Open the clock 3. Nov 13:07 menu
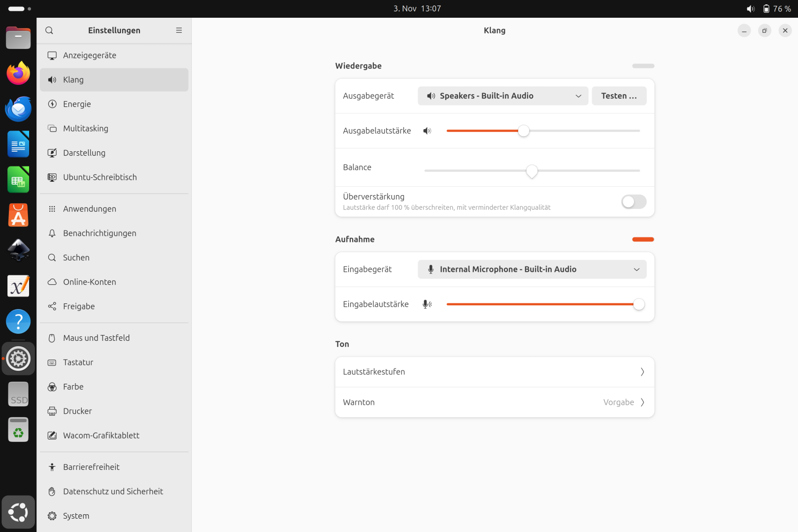Viewport: 798px width, 532px height. pyautogui.click(x=417, y=9)
